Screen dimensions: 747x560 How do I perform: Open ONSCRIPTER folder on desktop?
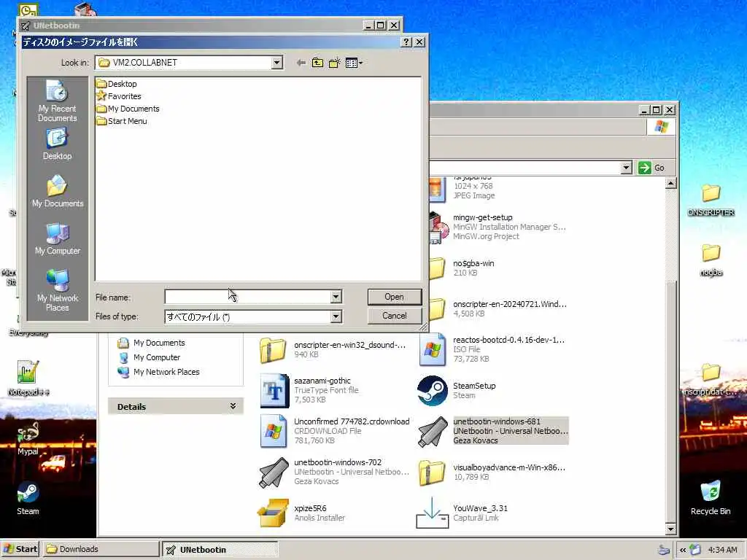[711, 200]
